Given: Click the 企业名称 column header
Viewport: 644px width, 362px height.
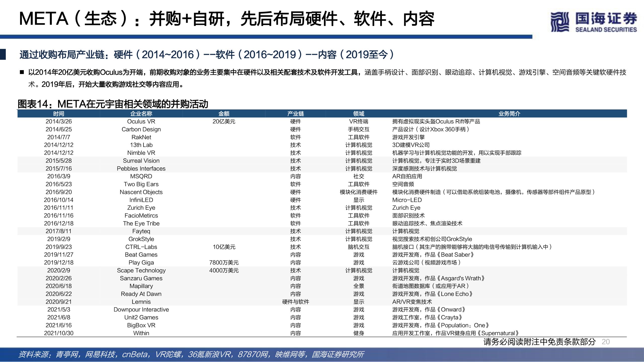Looking at the screenshot, I should (x=141, y=114).
